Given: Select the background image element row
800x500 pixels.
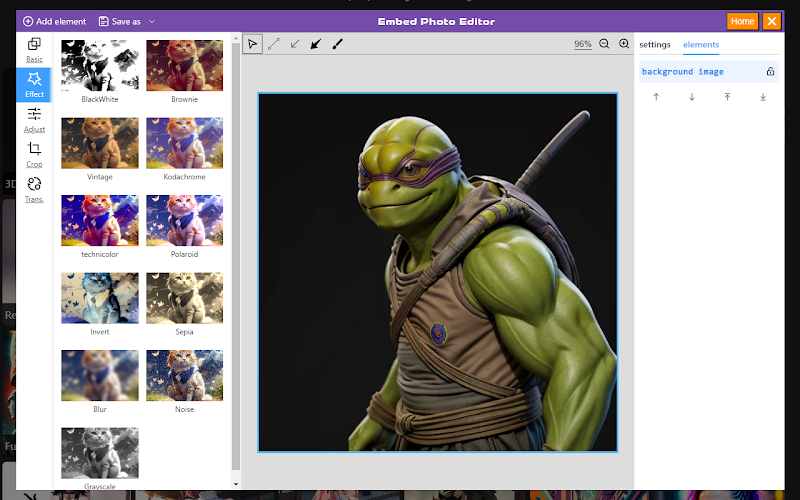Looking at the screenshot, I should pos(709,71).
